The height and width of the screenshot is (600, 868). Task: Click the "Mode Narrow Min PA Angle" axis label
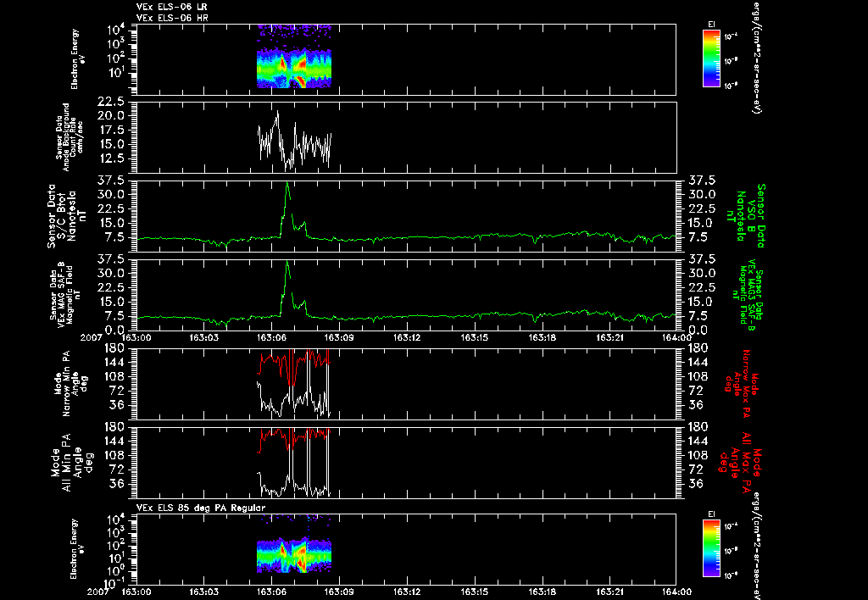tap(70, 383)
